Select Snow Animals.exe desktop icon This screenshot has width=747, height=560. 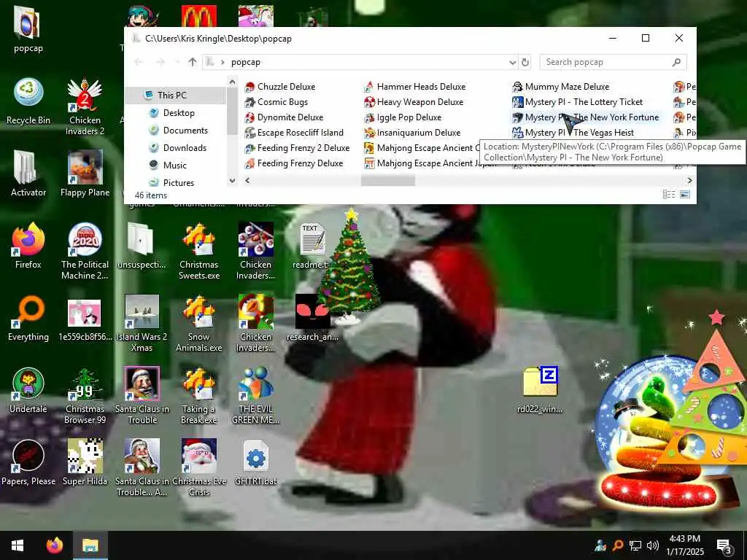[198, 323]
